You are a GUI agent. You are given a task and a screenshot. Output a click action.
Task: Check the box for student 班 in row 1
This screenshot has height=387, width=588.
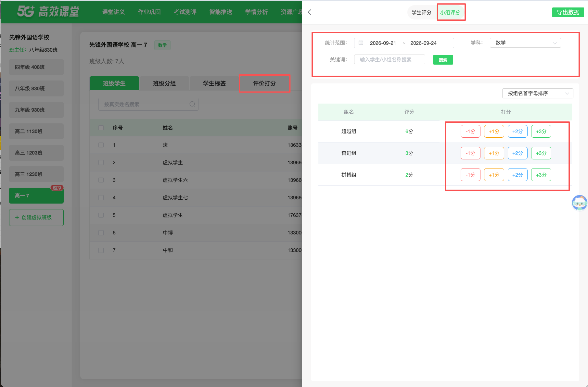tap(101, 145)
